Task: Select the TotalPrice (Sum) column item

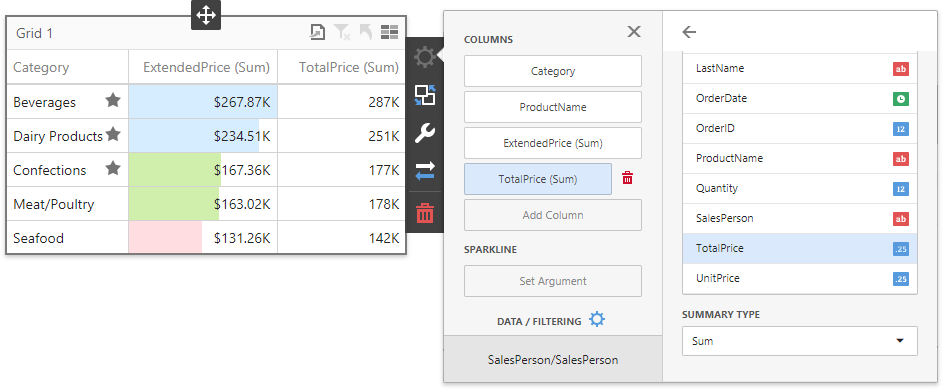Action: pos(538,179)
